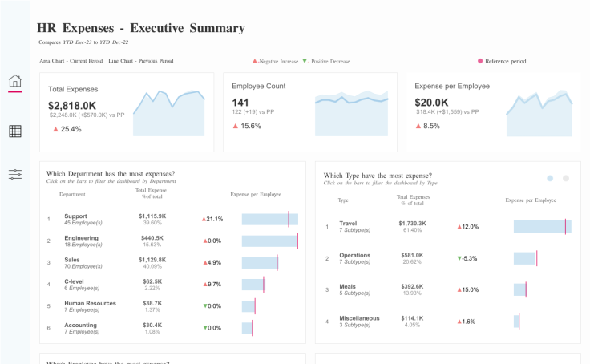590x364 pixels.
Task: Select the second grey pagination dot
Action: pos(566,178)
